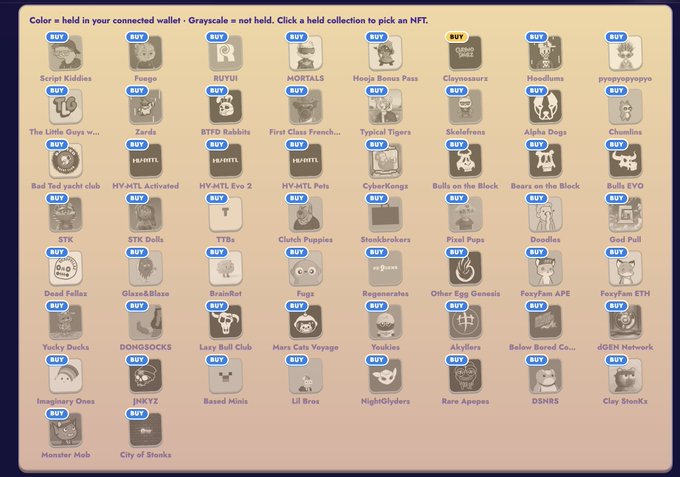Click BUY badge above Regenerates

(x=376, y=252)
